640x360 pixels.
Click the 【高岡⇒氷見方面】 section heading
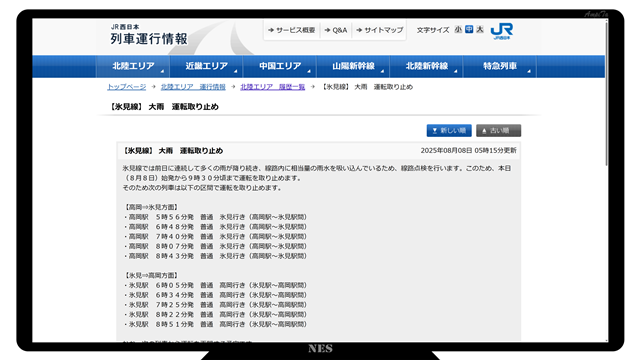151,207
